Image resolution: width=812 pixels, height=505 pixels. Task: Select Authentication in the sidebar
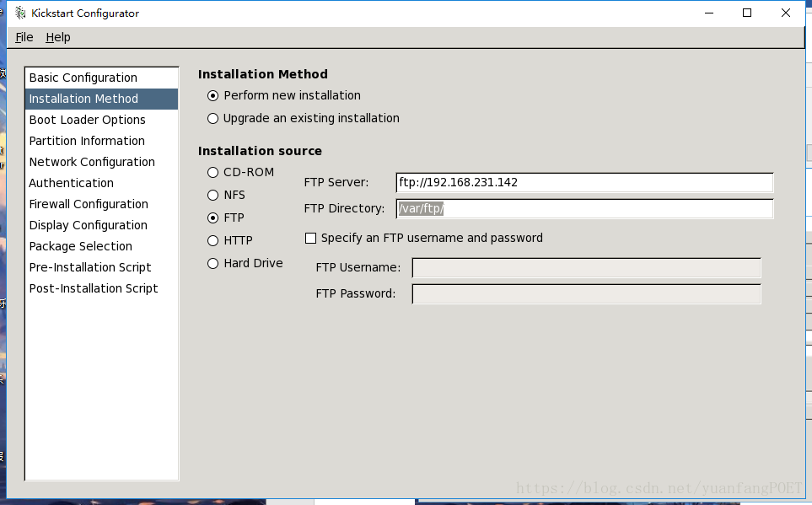(x=101, y=183)
